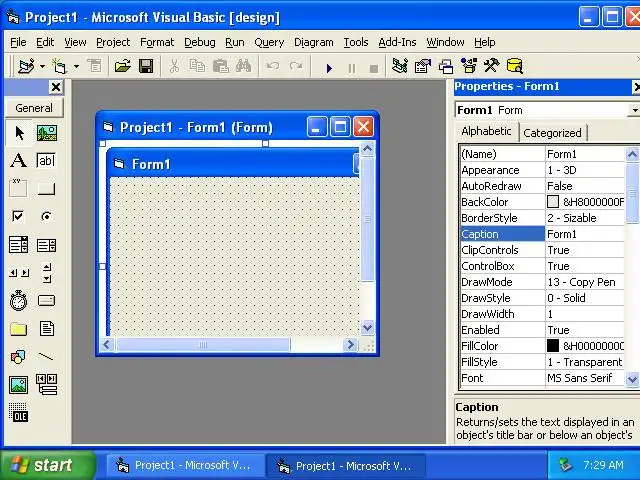
Task: Click the Add Standard EXE Project icon
Action: 27,66
